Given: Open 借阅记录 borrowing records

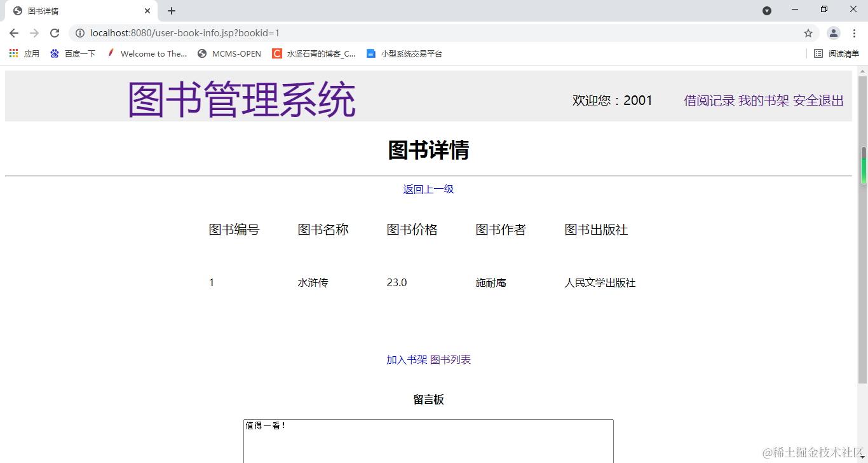Looking at the screenshot, I should 709,100.
